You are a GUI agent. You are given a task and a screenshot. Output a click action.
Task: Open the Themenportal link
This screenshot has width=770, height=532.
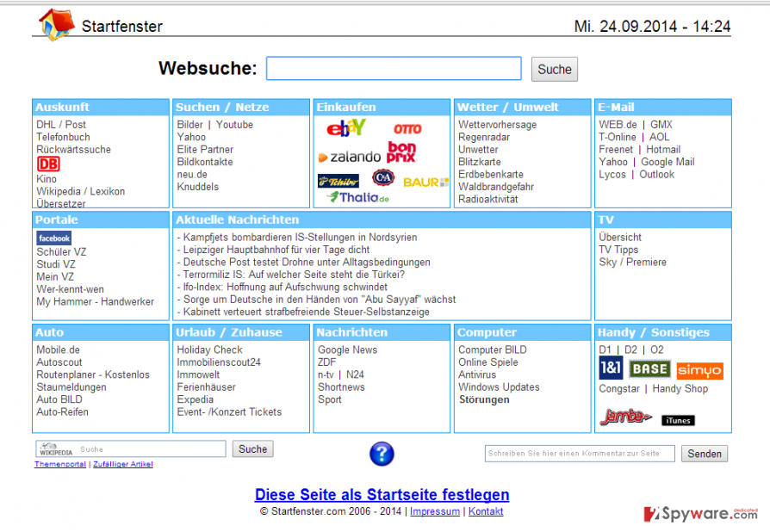pos(60,464)
